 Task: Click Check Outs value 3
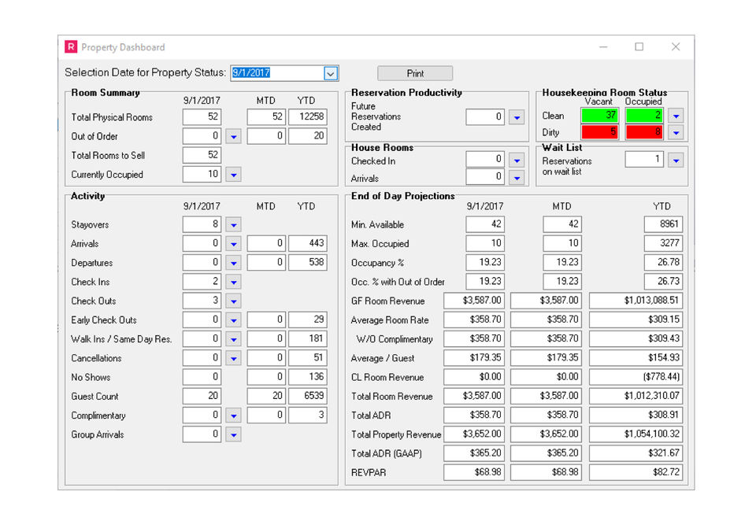point(202,301)
